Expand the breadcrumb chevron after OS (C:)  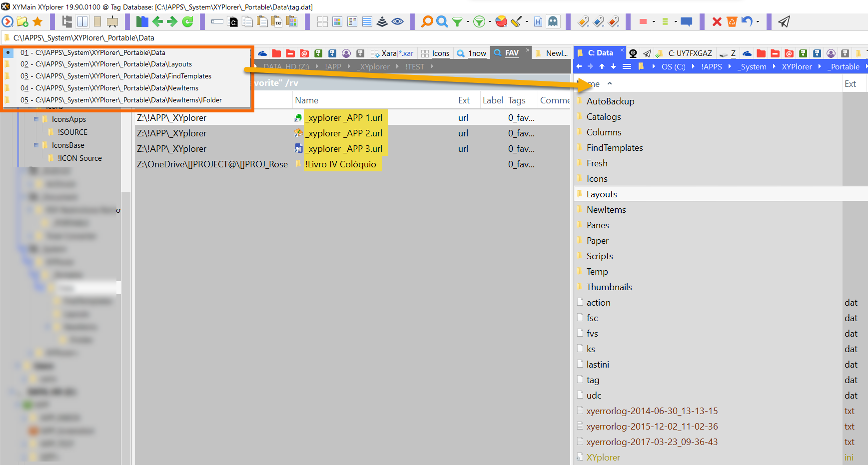pyautogui.click(x=694, y=66)
